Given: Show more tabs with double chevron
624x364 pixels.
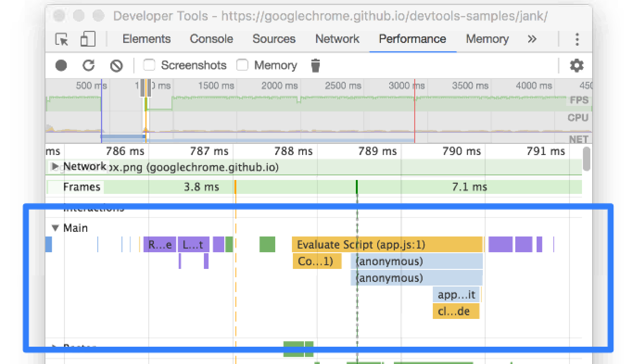Looking at the screenshot, I should pos(532,39).
